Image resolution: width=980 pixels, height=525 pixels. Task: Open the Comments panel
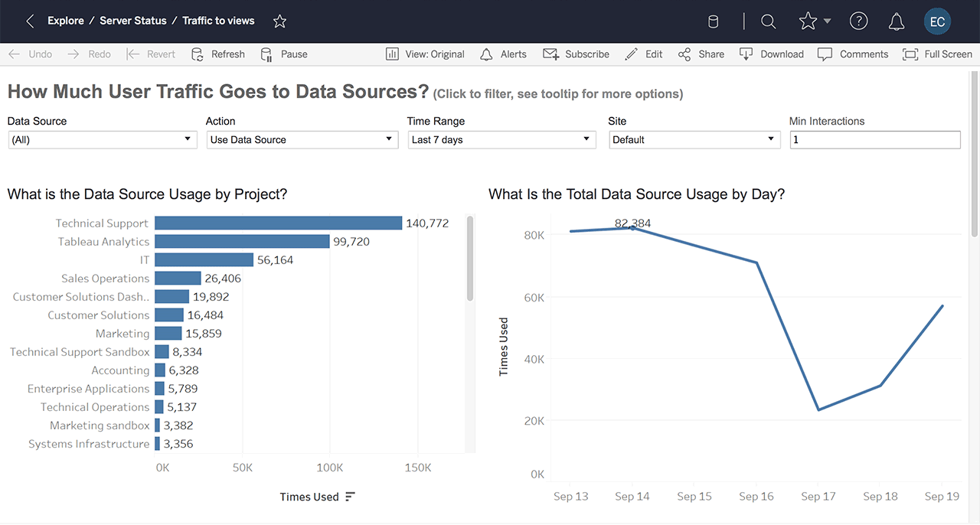coord(852,54)
